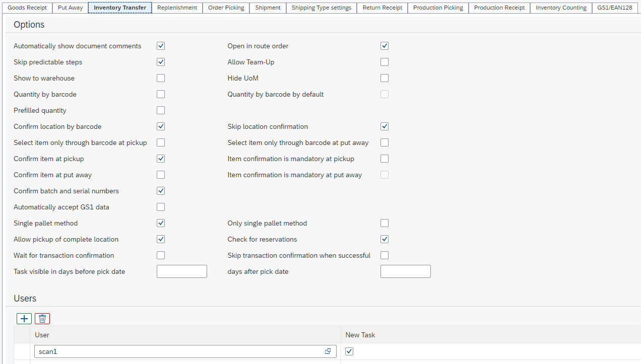Enable Show to warehouse checkbox

(161, 78)
